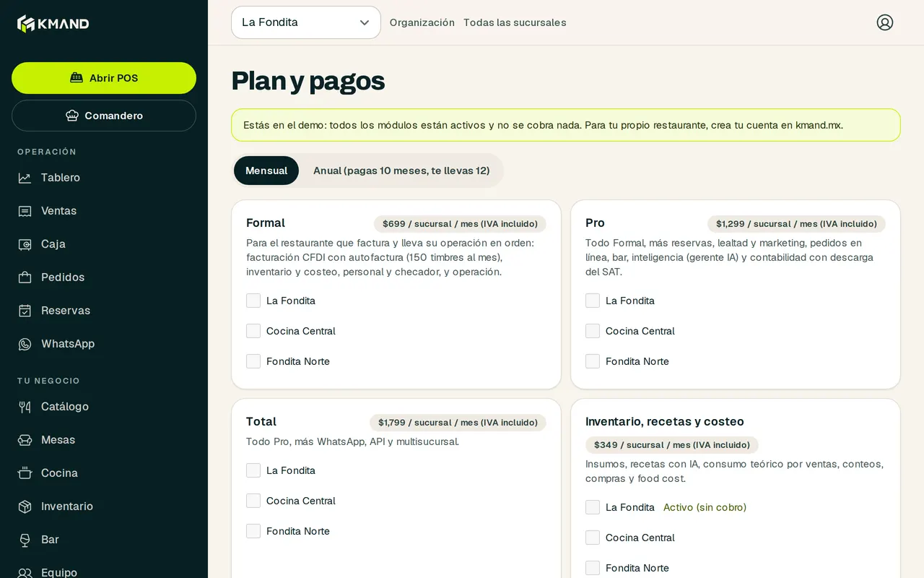Click the Bar wine glass icon
Viewport: 924px width, 578px height.
coord(25,540)
